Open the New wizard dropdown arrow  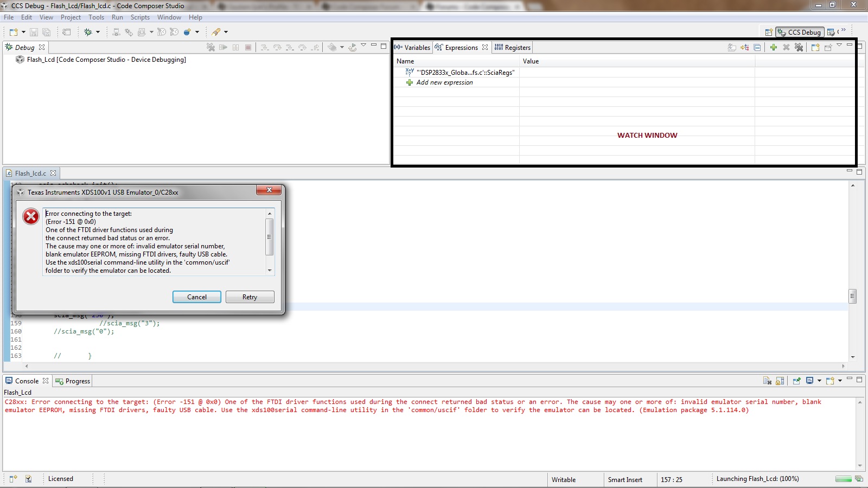(23, 32)
